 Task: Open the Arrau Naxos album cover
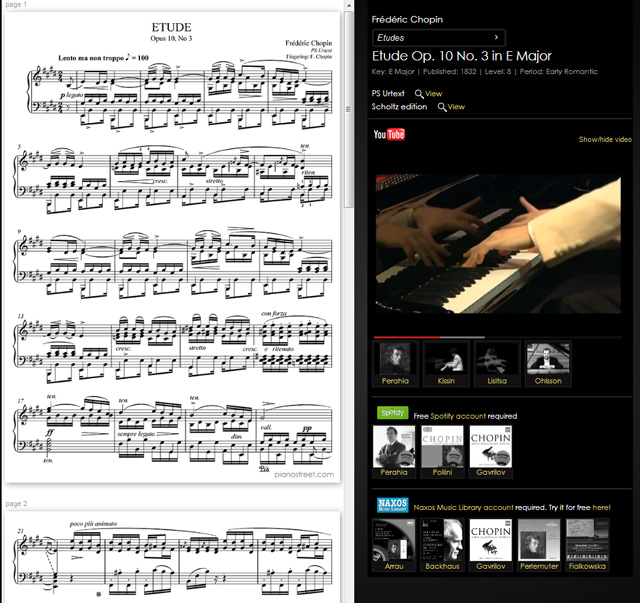[394, 540]
